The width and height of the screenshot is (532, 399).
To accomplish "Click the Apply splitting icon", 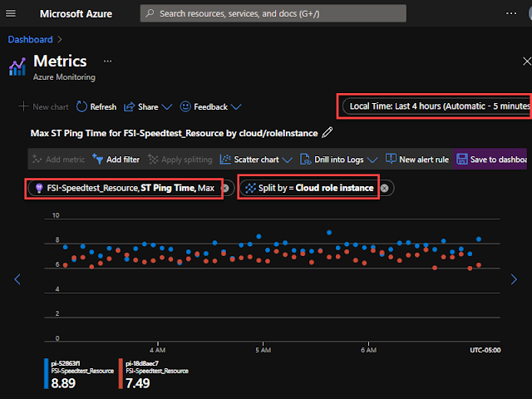I will [x=153, y=159].
